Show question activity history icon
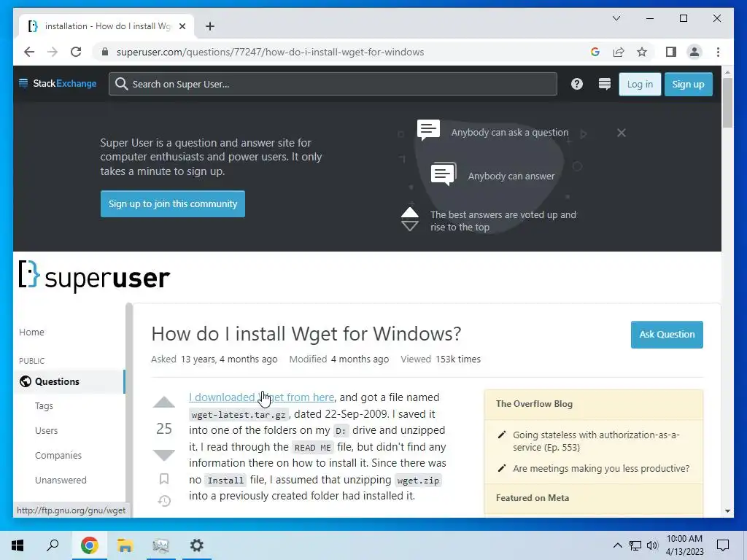Image resolution: width=747 pixels, height=560 pixels. click(164, 500)
